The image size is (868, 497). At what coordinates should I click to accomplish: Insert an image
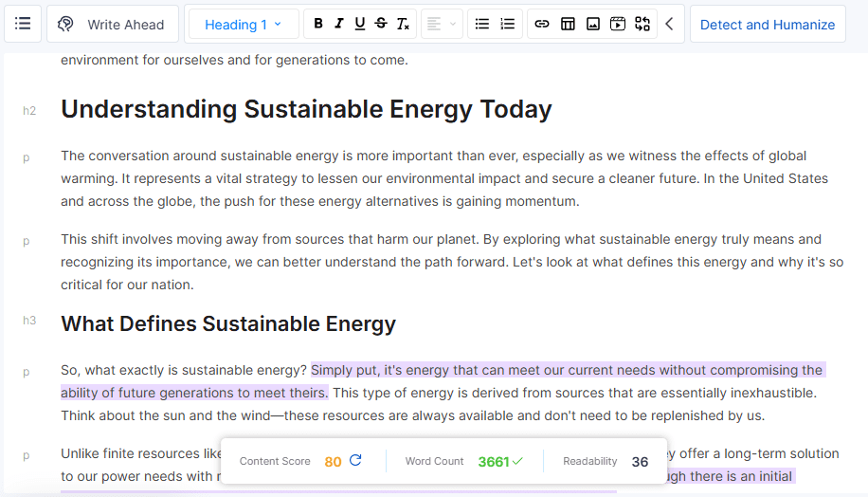click(x=593, y=25)
